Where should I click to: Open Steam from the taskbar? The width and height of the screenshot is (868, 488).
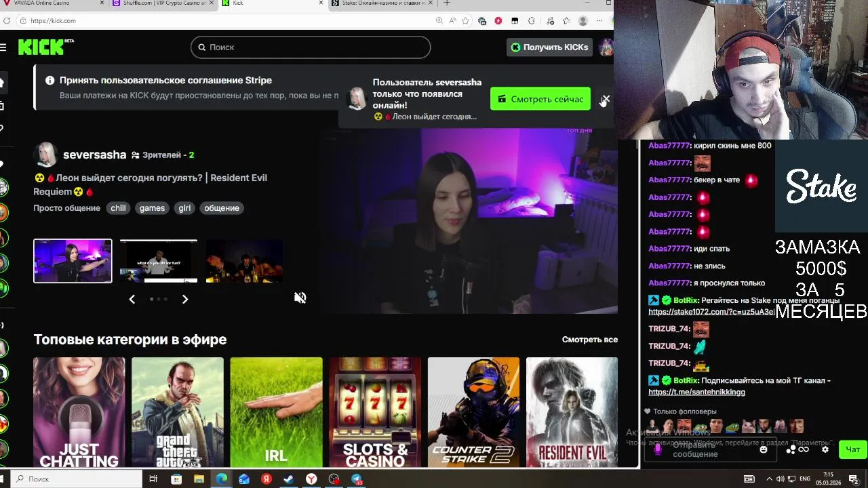coord(288,479)
